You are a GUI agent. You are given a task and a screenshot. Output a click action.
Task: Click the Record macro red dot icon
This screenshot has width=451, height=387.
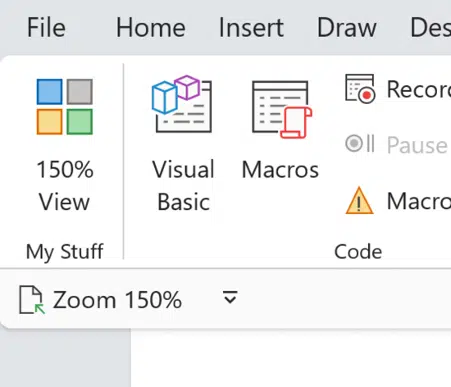pyautogui.click(x=360, y=89)
